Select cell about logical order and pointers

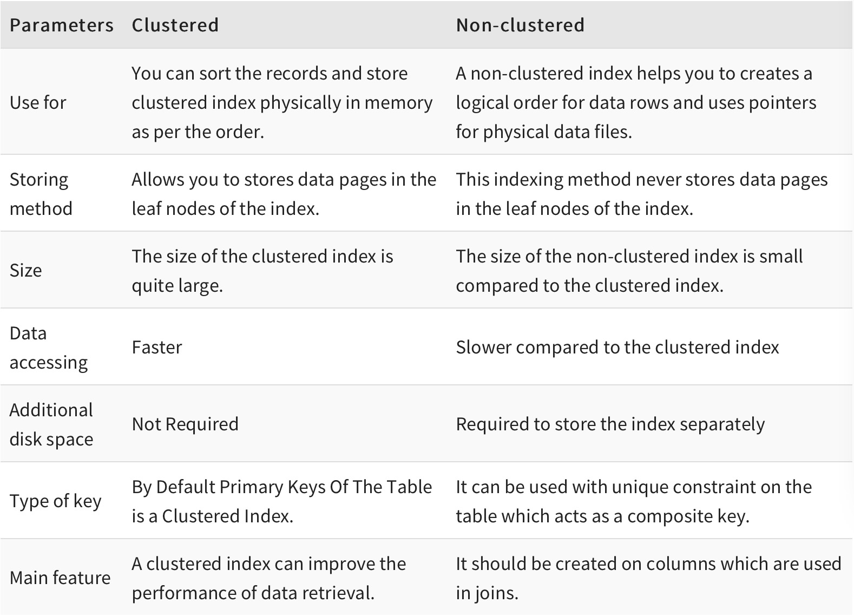[636, 102]
